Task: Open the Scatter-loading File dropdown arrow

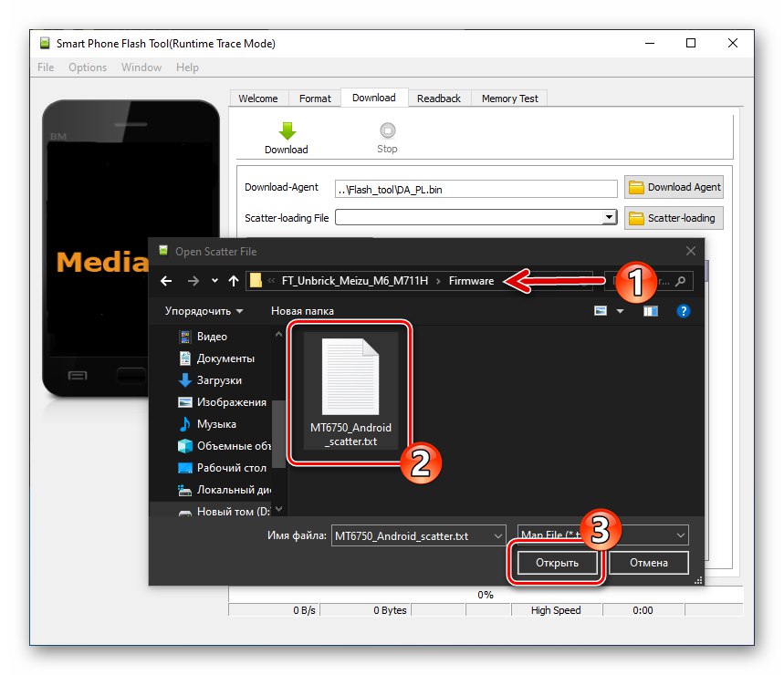Action: click(x=609, y=217)
